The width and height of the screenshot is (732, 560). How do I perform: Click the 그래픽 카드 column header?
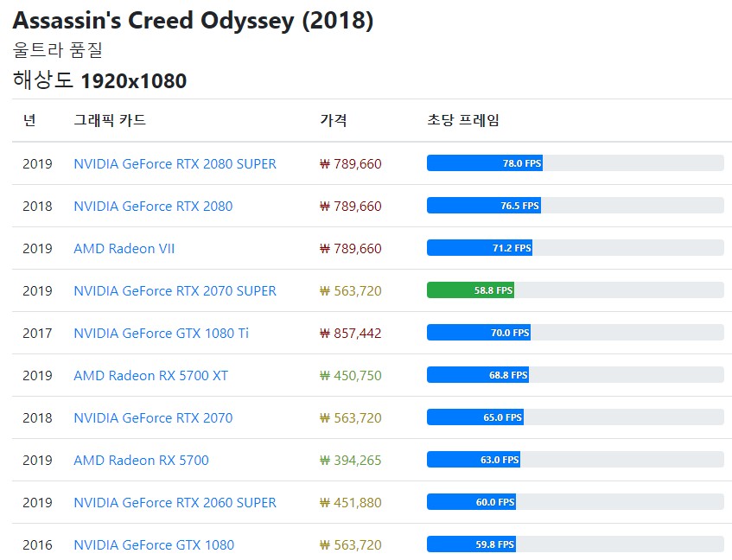click(110, 120)
